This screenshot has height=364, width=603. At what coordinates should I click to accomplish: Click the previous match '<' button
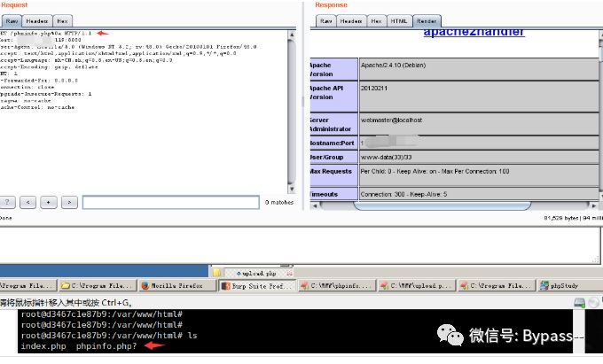[27, 202]
